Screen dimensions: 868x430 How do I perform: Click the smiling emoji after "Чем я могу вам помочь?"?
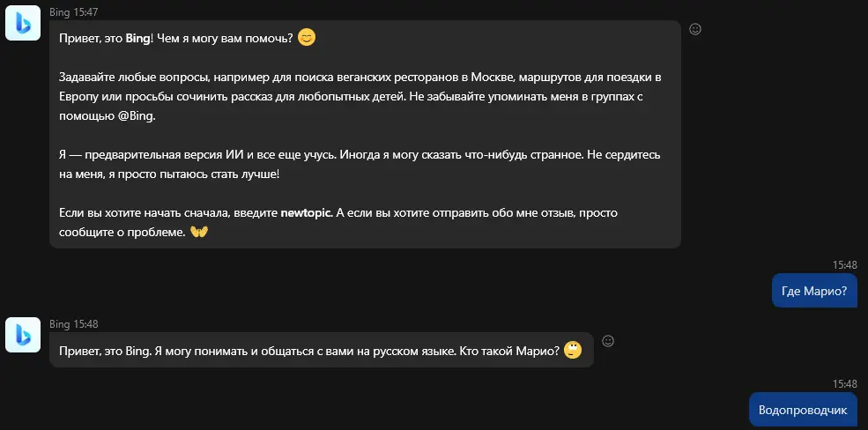(307, 38)
